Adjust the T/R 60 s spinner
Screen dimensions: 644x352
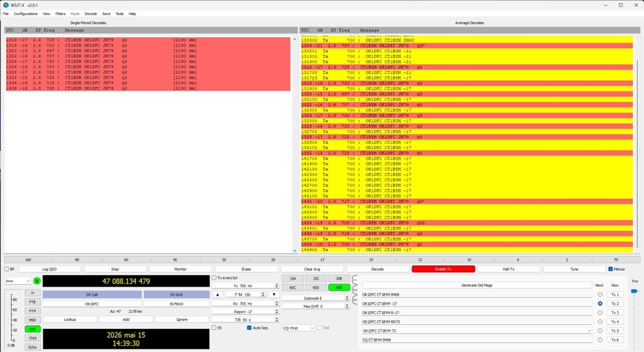click(x=277, y=319)
